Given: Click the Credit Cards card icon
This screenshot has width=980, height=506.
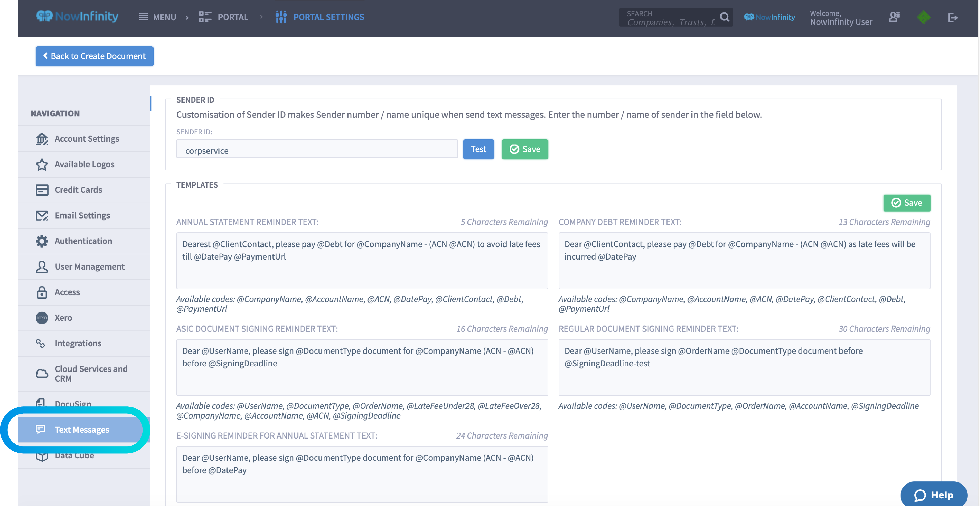Looking at the screenshot, I should tap(42, 190).
